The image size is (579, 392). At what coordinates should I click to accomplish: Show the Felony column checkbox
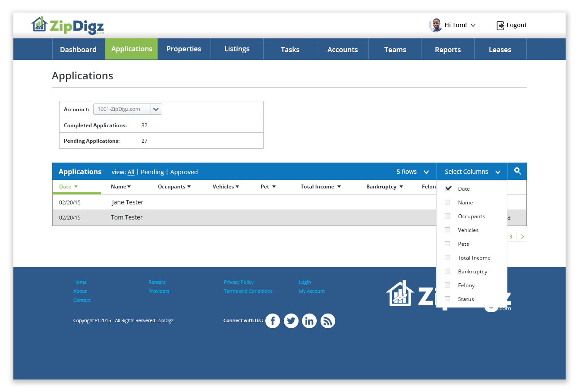click(447, 285)
